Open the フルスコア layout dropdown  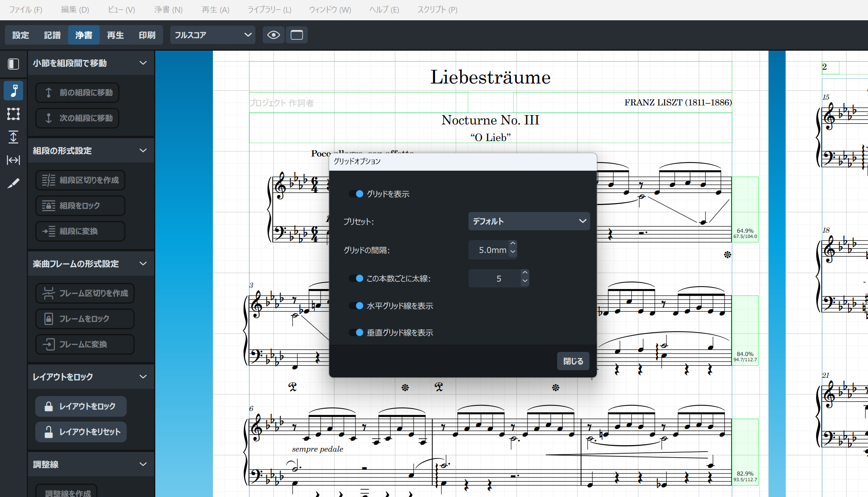click(x=213, y=35)
